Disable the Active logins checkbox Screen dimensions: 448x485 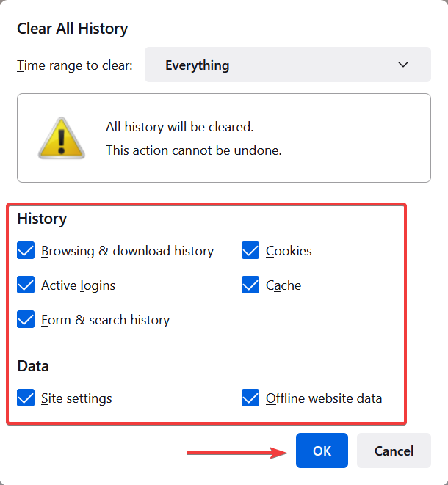[26, 285]
